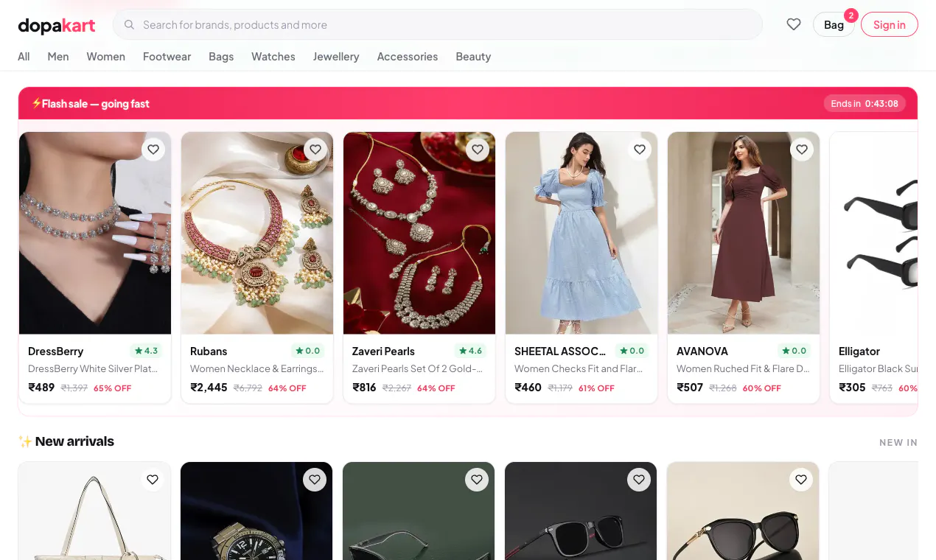936x560 pixels.
Task: Favorite the sunglasses on green background
Action: point(477,480)
